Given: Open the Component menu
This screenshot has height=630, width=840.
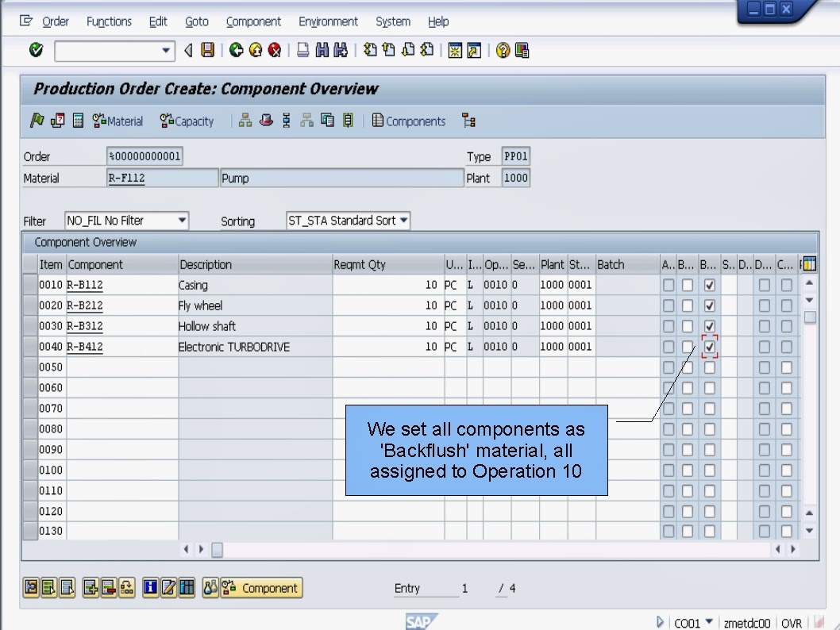Looking at the screenshot, I should click(252, 21).
